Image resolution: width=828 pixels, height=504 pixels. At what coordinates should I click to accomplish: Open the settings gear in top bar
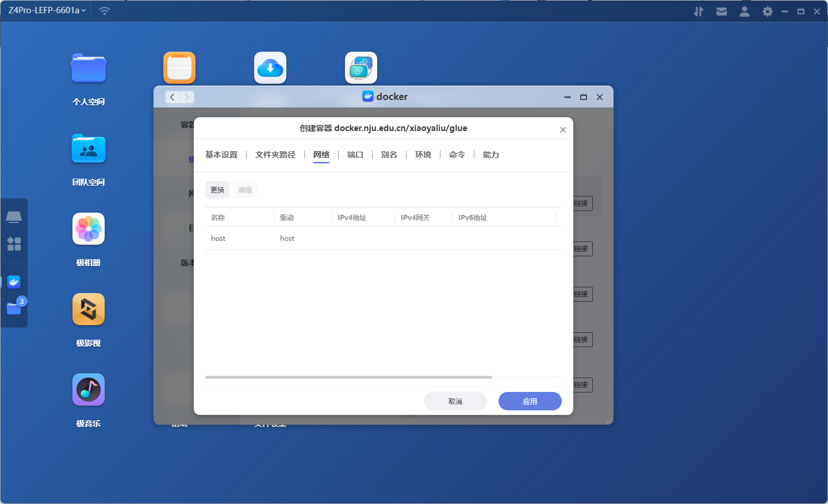(768, 11)
